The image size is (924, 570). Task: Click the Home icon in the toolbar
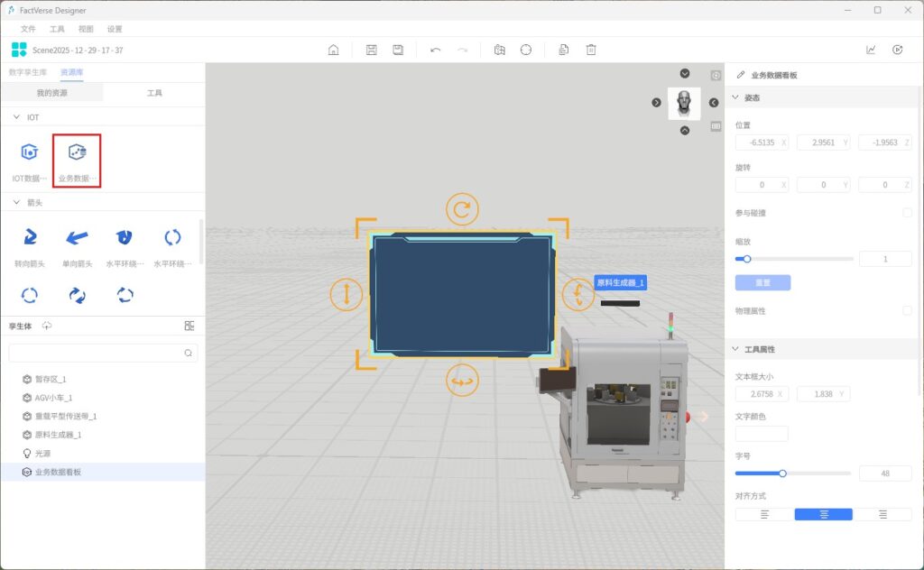click(333, 51)
